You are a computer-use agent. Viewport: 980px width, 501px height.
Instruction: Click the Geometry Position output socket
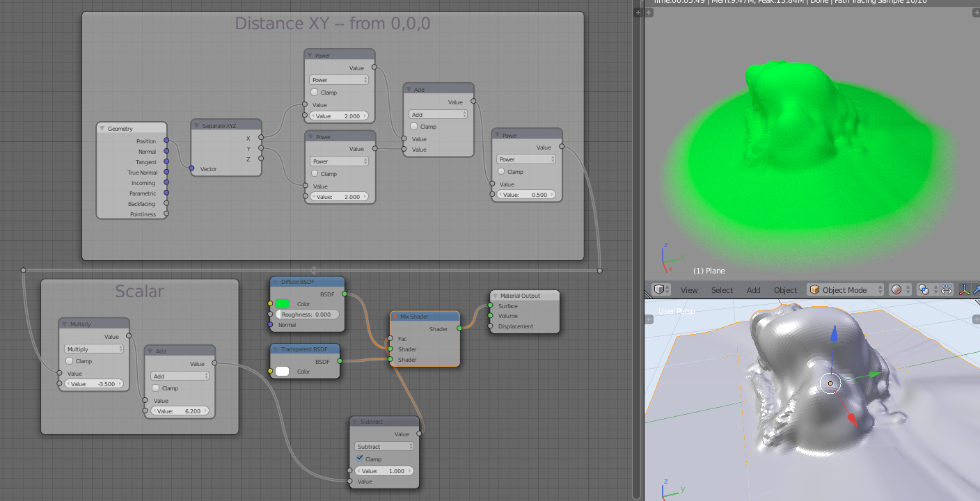(x=166, y=141)
